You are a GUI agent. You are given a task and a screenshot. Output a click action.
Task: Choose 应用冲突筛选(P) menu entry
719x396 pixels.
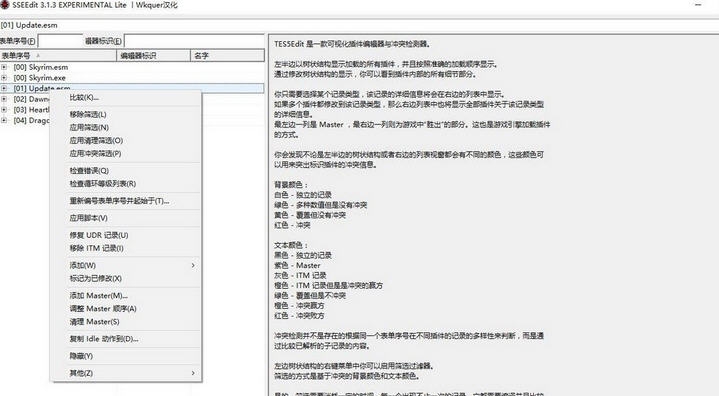click(95, 154)
